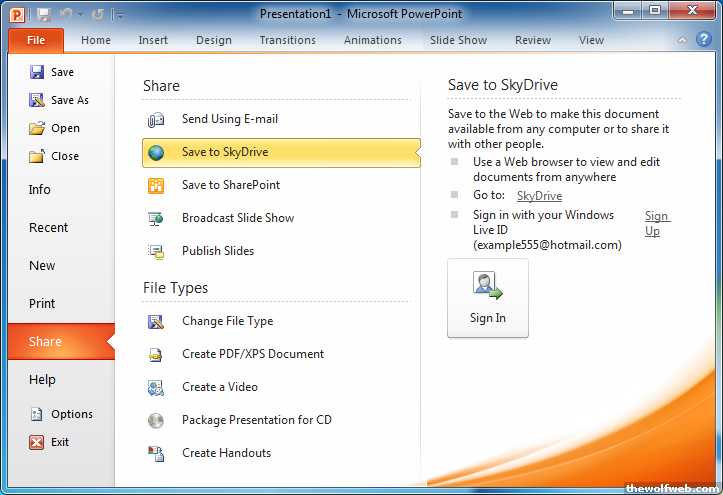Screen dimensions: 723x495
Task: Expand the Undo dropdown arrow
Action: [x=81, y=15]
